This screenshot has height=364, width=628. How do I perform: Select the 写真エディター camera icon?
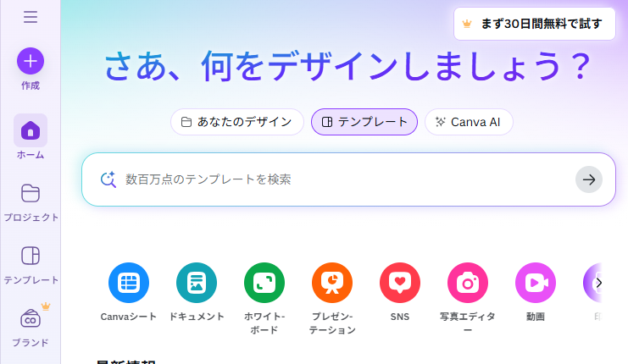[x=468, y=283]
